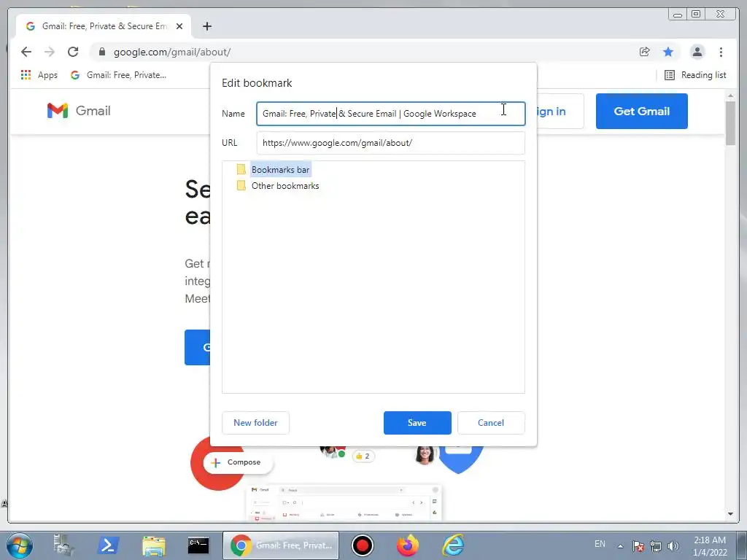Click the red record icon in taskbar
The height and width of the screenshot is (560, 747).
(x=362, y=545)
